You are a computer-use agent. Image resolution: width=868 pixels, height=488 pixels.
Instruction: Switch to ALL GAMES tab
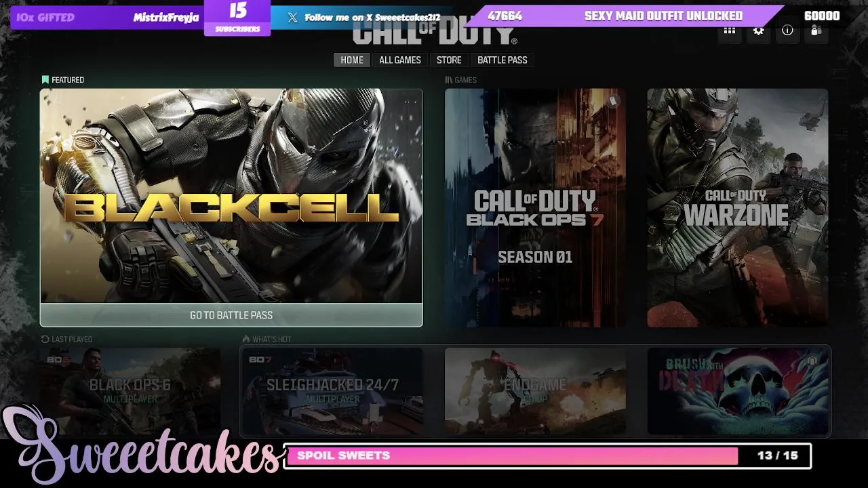tap(400, 60)
